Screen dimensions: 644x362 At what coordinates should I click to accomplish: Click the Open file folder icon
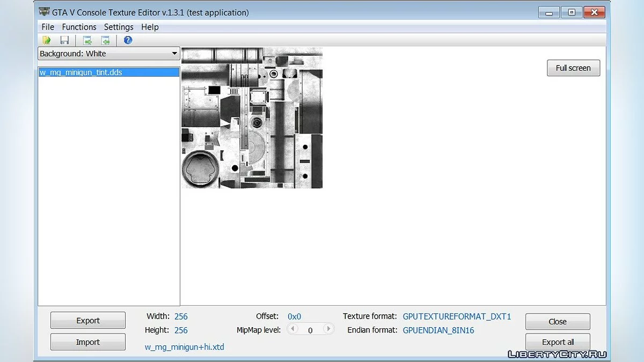click(47, 40)
